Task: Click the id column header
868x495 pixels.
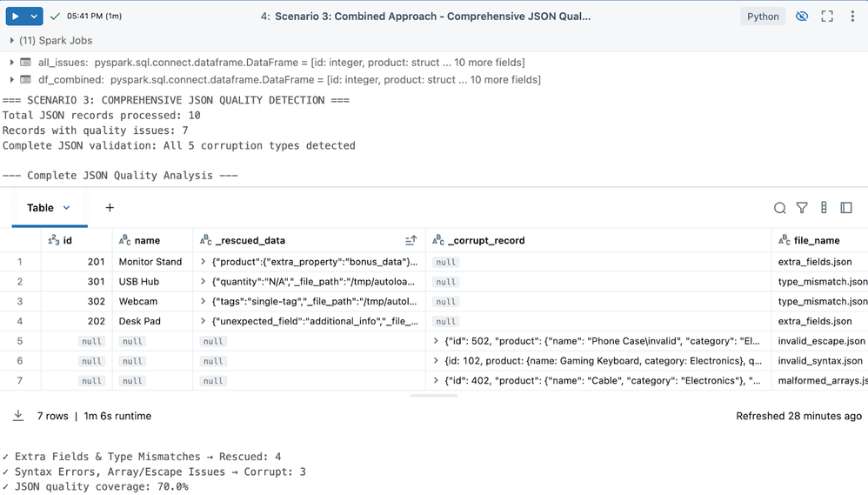Action: coord(77,240)
